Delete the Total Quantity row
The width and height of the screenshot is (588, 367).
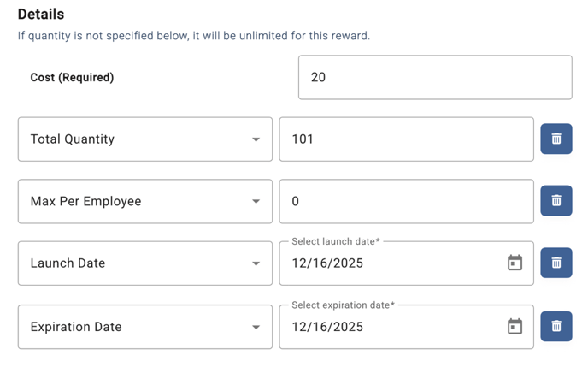click(556, 139)
